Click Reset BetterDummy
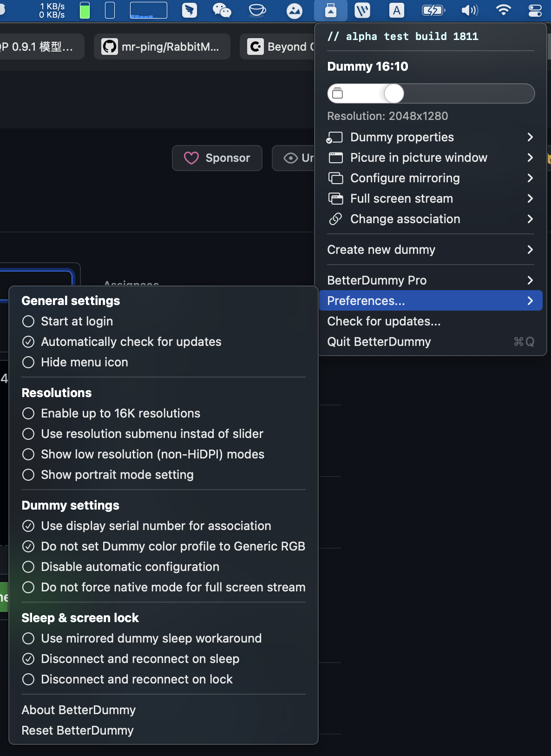Screen dimensions: 551x756 (x=78, y=730)
